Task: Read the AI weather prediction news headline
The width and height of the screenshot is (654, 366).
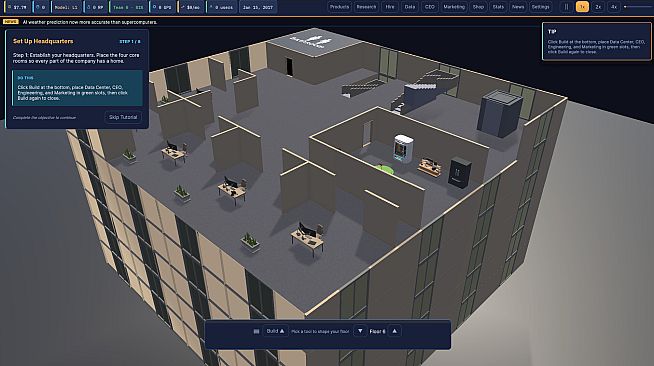Action: pyautogui.click(x=90, y=22)
